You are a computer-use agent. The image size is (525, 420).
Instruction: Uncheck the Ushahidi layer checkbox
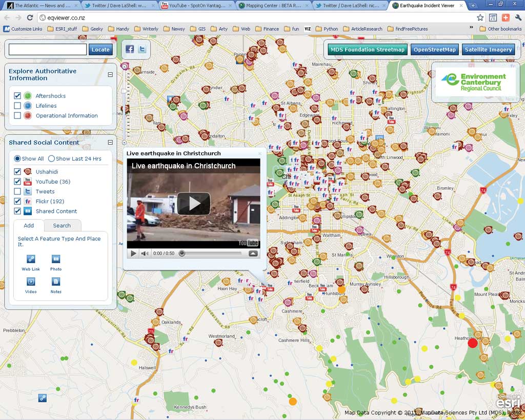[x=17, y=171]
